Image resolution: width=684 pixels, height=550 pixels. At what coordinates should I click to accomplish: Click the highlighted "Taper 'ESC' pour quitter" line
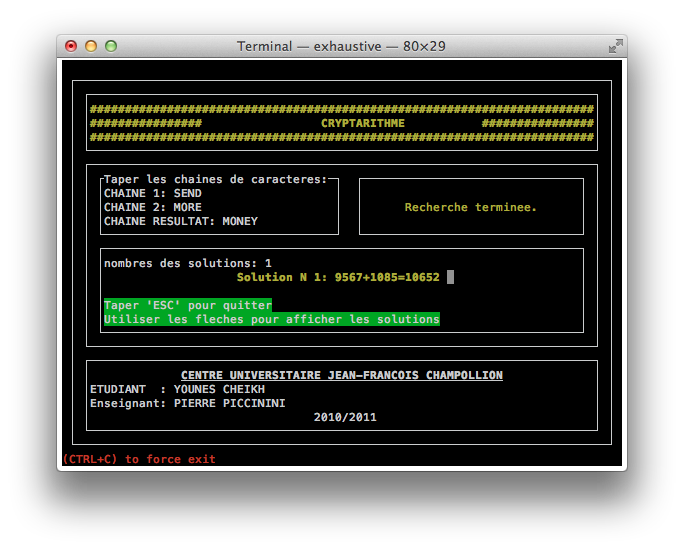(188, 305)
